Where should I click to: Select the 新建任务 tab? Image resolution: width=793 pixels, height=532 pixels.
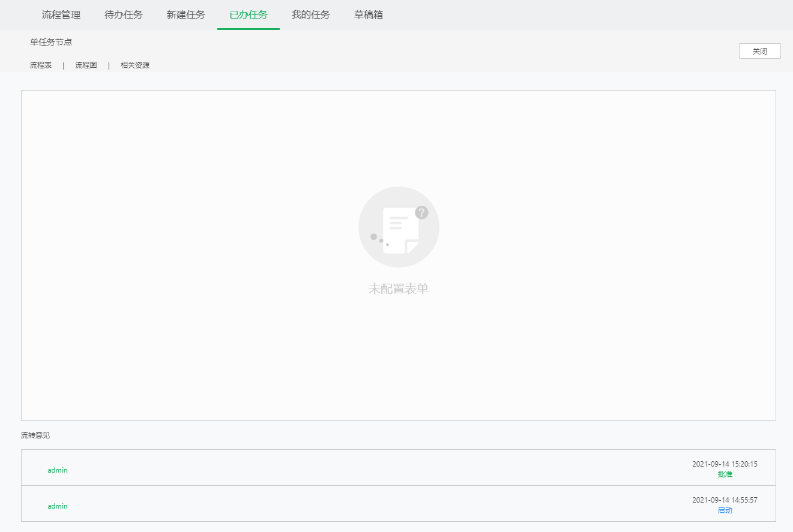coord(185,14)
